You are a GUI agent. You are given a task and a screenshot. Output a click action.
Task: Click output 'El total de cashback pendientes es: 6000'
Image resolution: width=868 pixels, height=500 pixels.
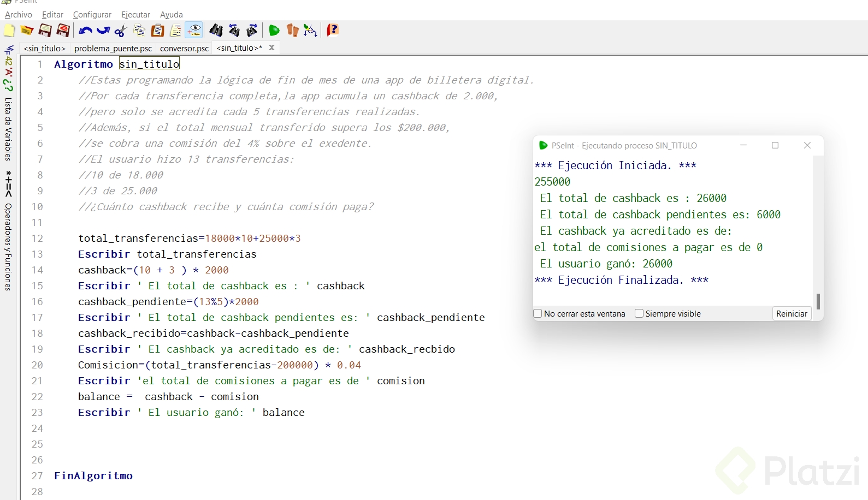[660, 215]
